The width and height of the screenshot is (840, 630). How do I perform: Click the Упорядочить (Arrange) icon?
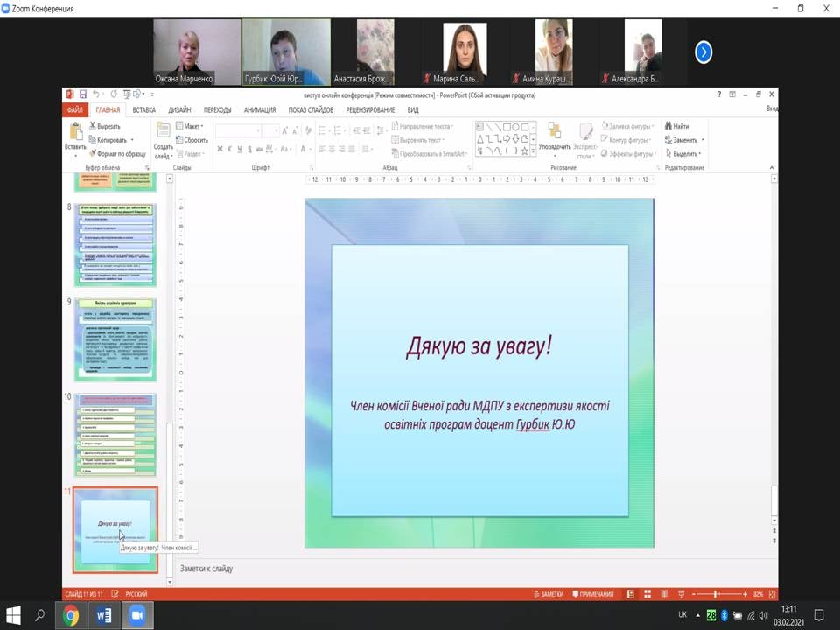click(x=554, y=131)
